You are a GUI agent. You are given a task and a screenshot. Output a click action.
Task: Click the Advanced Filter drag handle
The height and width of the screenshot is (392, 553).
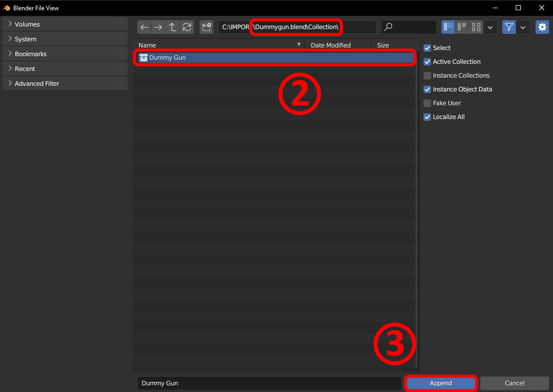(x=121, y=83)
